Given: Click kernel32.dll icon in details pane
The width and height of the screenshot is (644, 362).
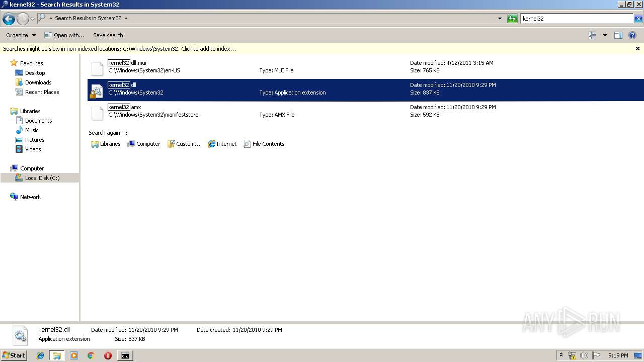Looking at the screenshot, I should (20, 335).
